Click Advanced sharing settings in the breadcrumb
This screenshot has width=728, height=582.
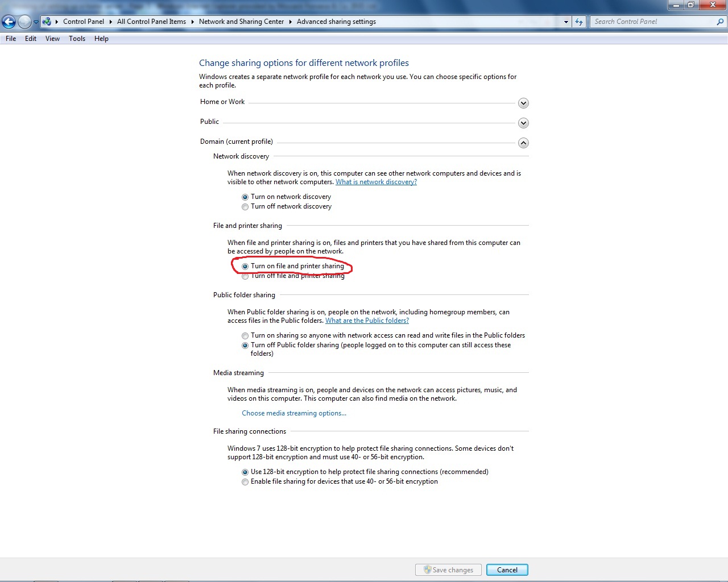click(336, 22)
